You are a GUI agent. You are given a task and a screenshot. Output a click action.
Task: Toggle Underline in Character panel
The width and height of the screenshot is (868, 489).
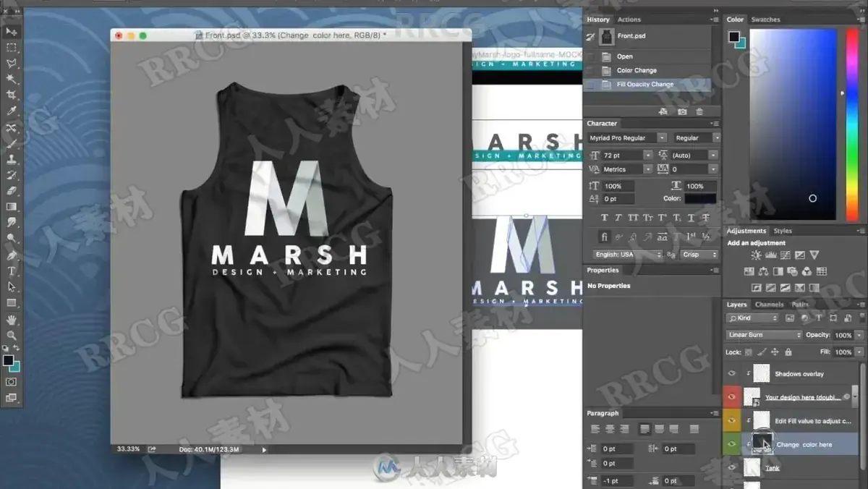pyautogui.click(x=691, y=218)
